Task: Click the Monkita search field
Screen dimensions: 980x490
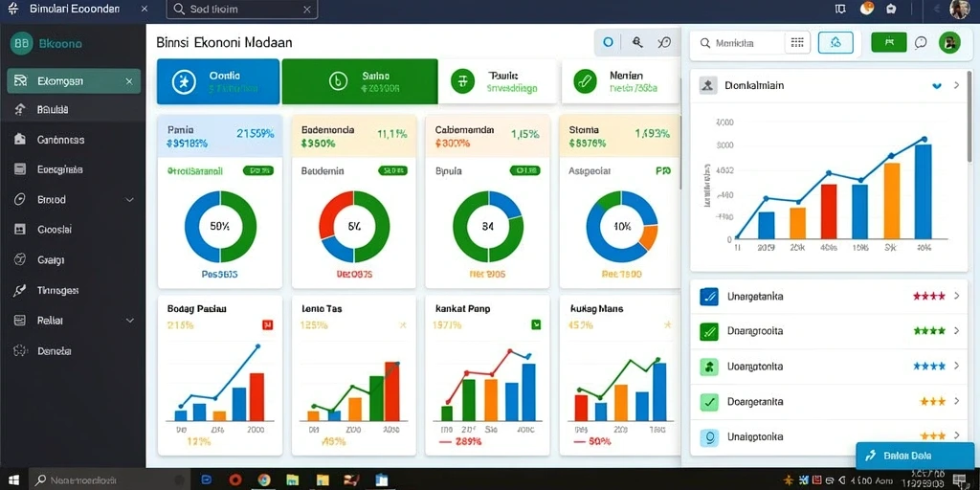Action: [x=741, y=43]
